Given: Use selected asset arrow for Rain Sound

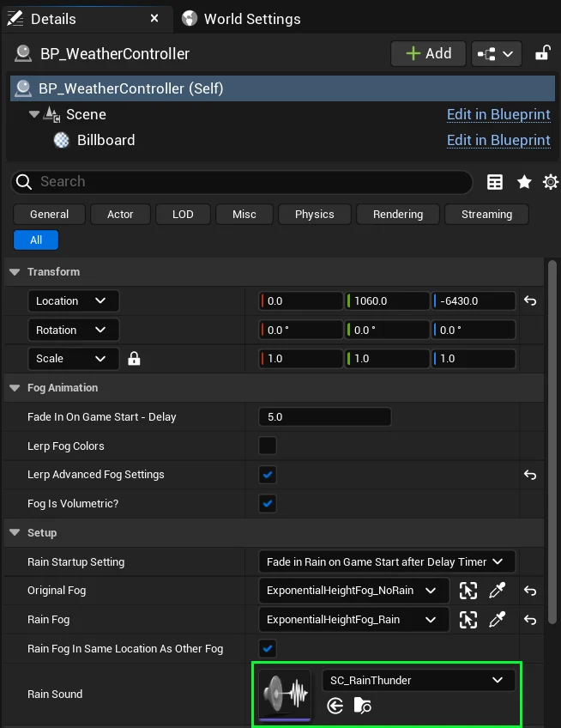Looking at the screenshot, I should 335,706.
